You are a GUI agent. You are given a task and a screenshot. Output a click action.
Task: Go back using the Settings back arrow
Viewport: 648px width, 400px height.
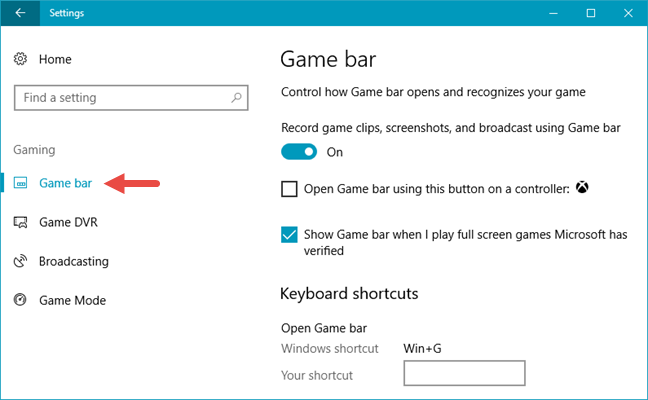coord(20,13)
